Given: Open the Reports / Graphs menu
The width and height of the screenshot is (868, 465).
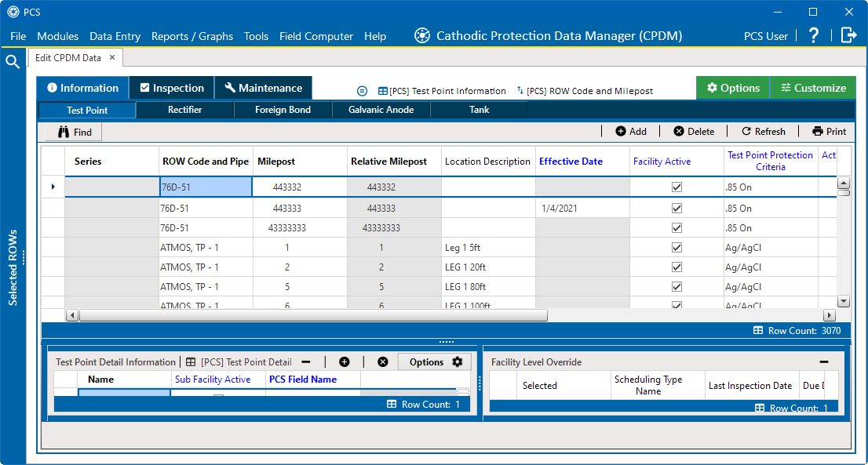Looking at the screenshot, I should (x=192, y=36).
